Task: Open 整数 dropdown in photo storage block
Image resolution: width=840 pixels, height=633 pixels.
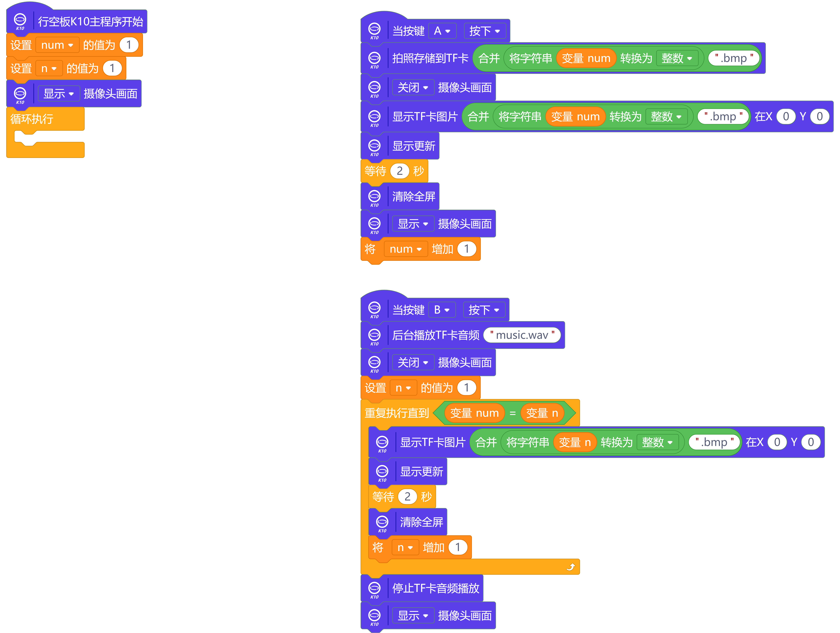Action: pyautogui.click(x=677, y=58)
